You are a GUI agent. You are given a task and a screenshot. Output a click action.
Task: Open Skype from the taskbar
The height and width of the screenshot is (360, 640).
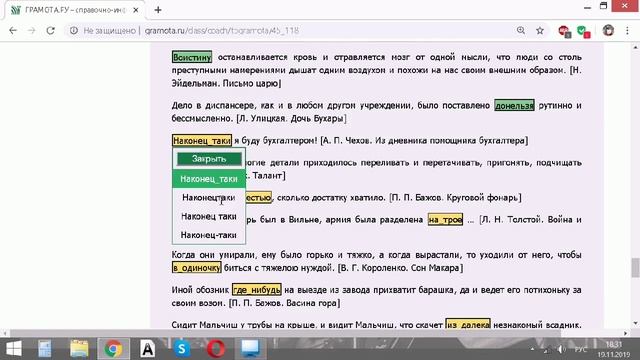[182, 349]
